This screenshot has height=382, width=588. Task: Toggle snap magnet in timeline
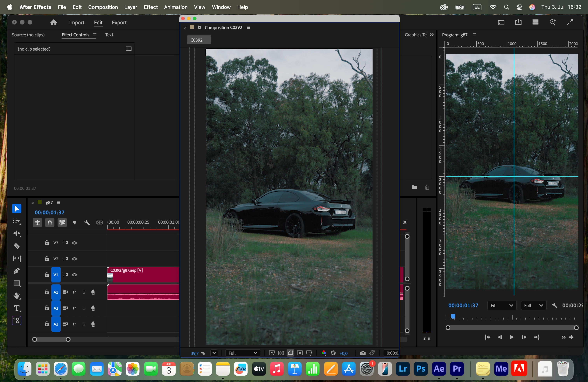click(50, 223)
